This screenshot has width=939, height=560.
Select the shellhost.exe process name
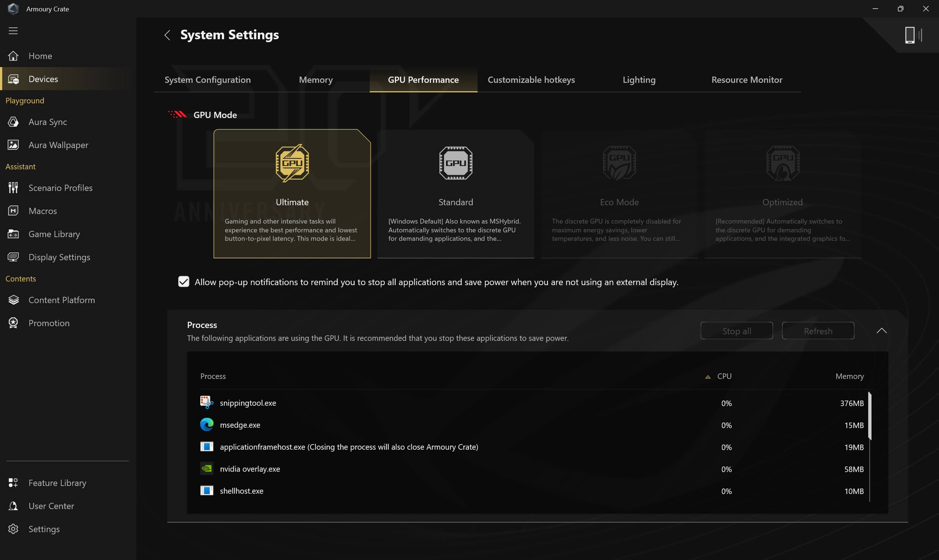(x=242, y=491)
